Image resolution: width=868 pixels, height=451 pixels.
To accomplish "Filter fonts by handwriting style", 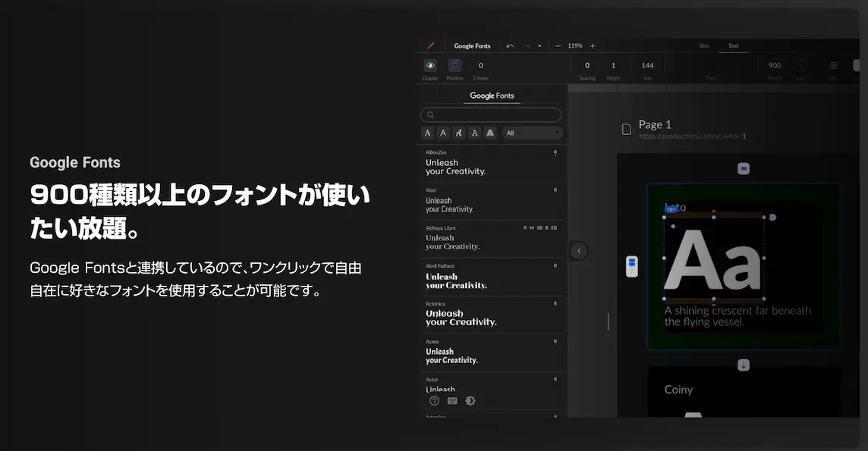I will pyautogui.click(x=459, y=133).
